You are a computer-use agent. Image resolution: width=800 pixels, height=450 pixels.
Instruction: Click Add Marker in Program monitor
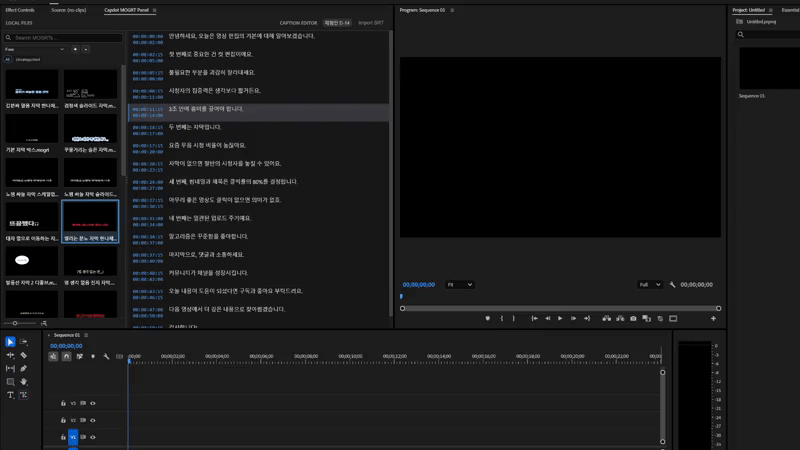point(488,319)
